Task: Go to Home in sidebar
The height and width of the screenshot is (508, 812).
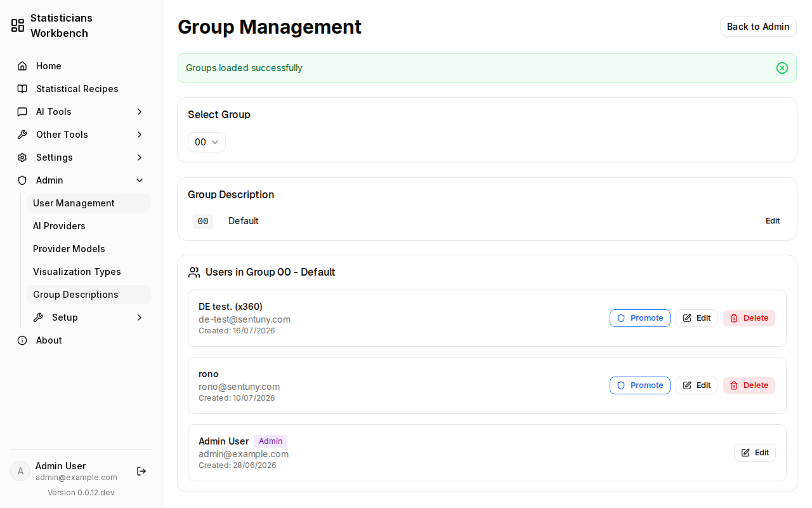Action: coord(81,66)
